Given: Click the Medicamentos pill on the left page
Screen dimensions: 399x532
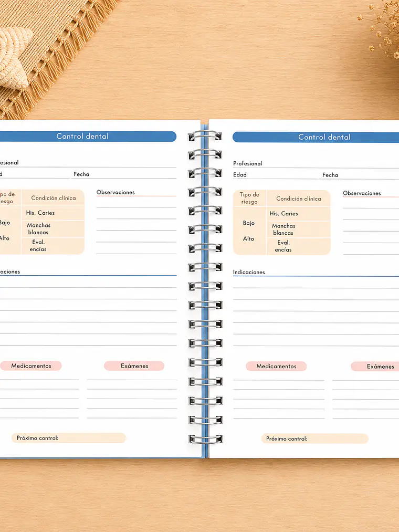Looking at the screenshot, I should pos(31,366).
